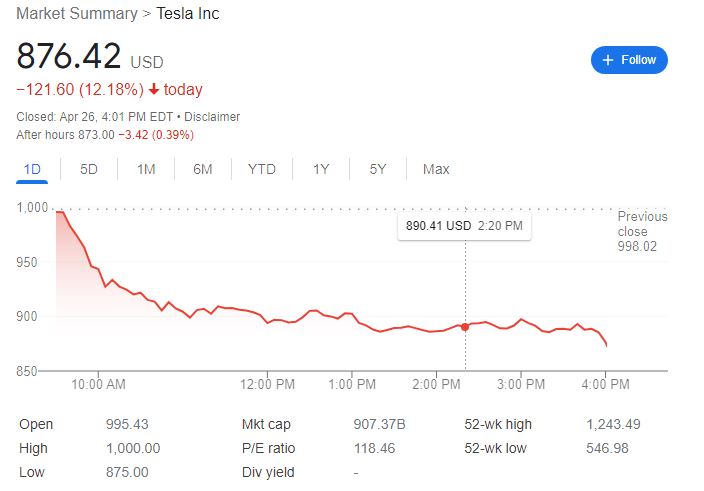
Task: Click the red data point on chart
Action: pyautogui.click(x=465, y=327)
